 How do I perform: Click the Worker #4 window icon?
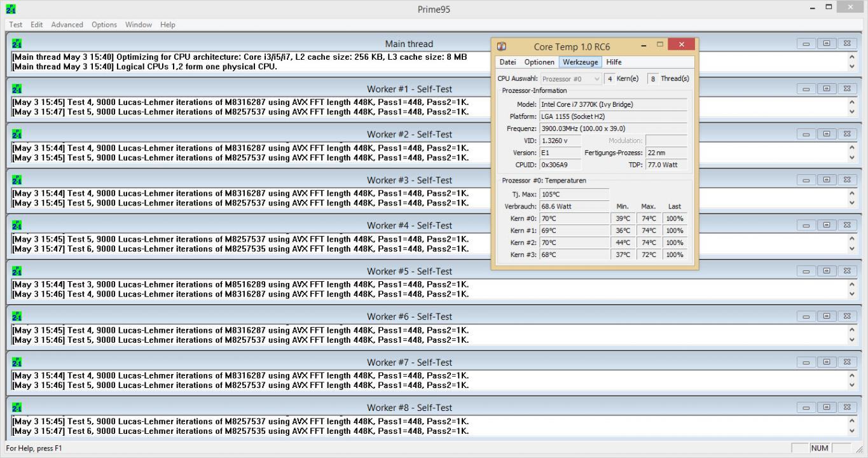tap(17, 225)
